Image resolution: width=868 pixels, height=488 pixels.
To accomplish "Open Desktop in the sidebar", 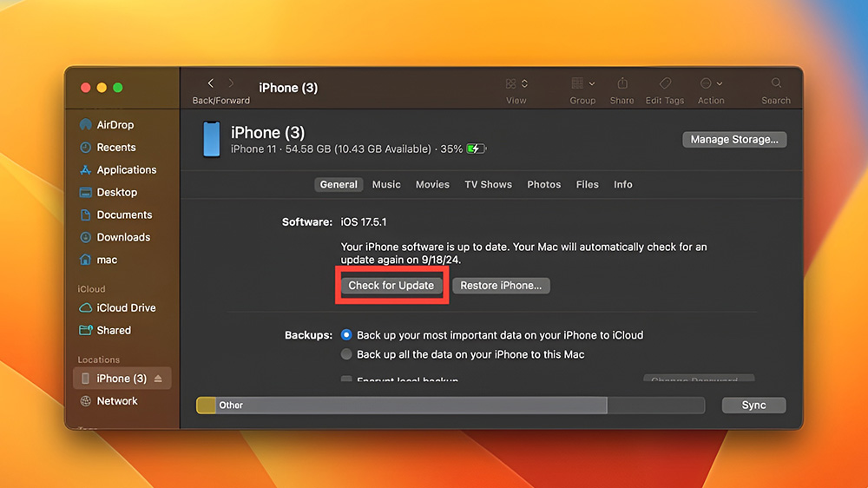I will pyautogui.click(x=108, y=192).
